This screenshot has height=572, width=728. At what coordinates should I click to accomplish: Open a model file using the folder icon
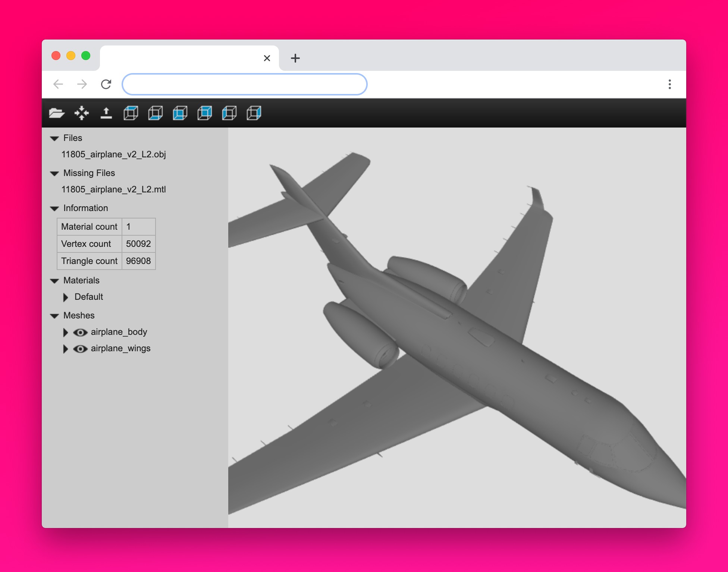tap(57, 113)
